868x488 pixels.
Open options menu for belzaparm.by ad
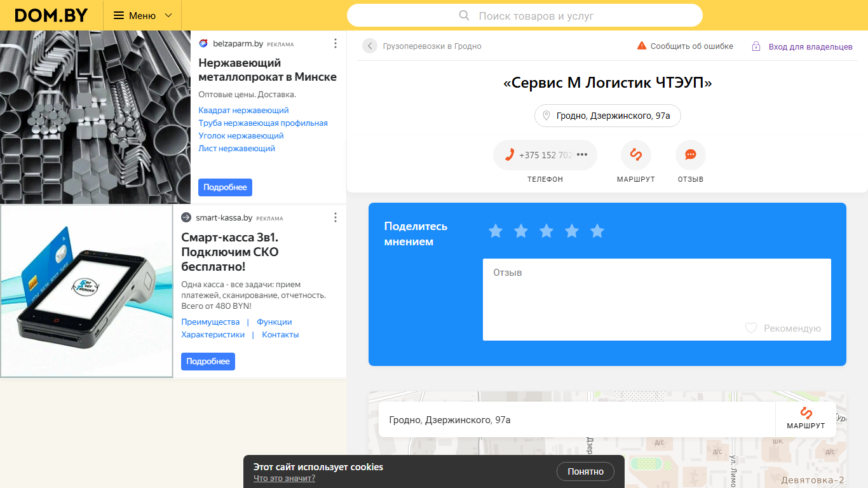336,43
